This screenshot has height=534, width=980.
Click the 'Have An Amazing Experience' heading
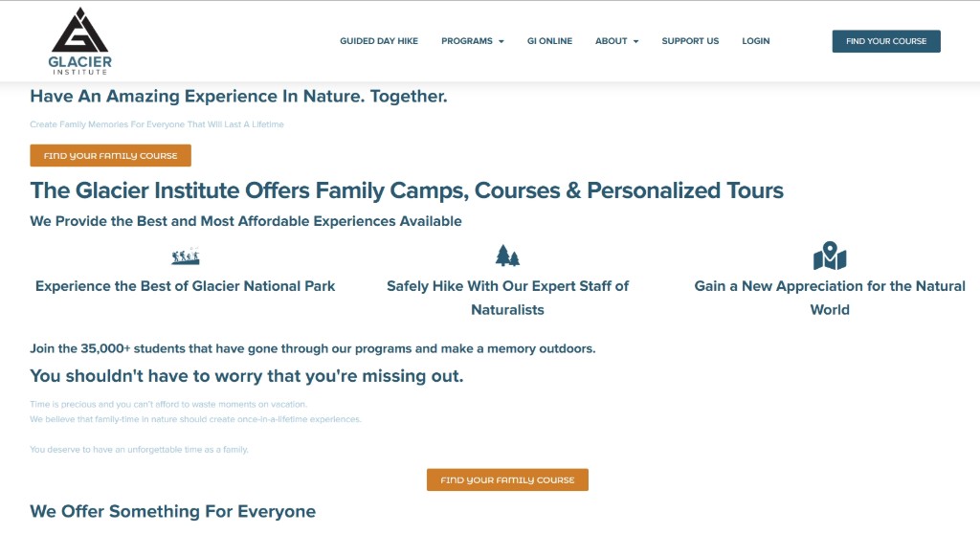click(238, 97)
